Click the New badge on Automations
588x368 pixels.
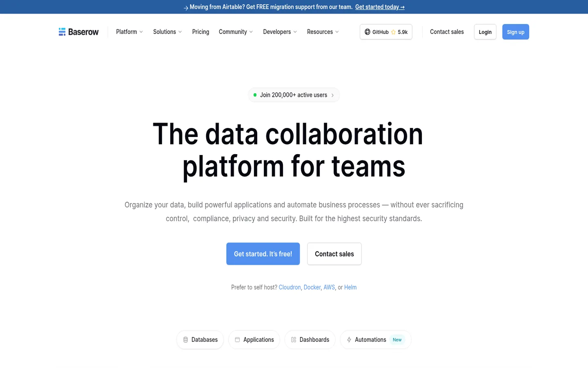tap(397, 340)
